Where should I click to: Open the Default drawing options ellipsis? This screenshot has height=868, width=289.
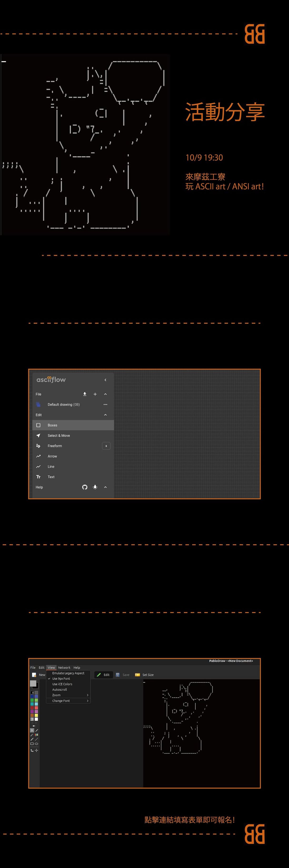[105, 404]
